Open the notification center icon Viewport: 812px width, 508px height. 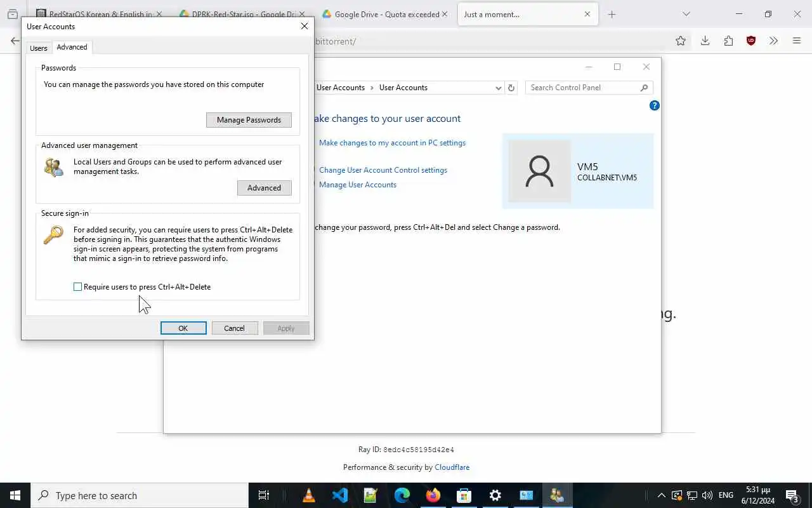[792, 495]
